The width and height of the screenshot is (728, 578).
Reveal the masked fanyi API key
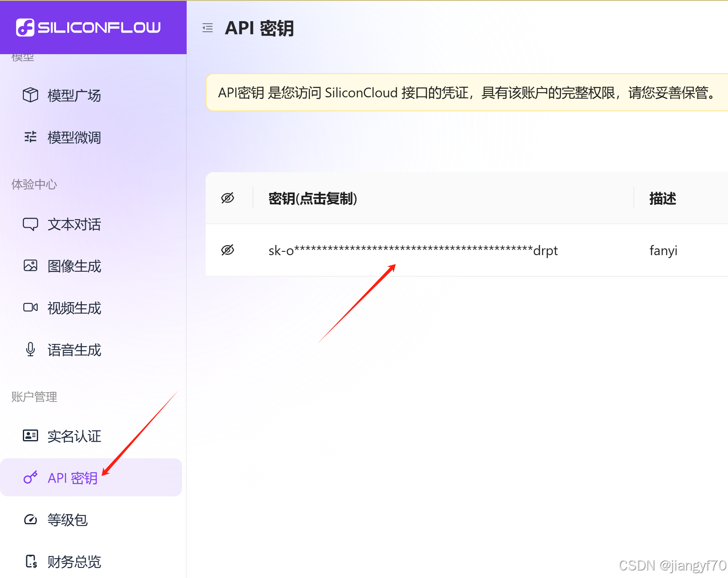(228, 250)
